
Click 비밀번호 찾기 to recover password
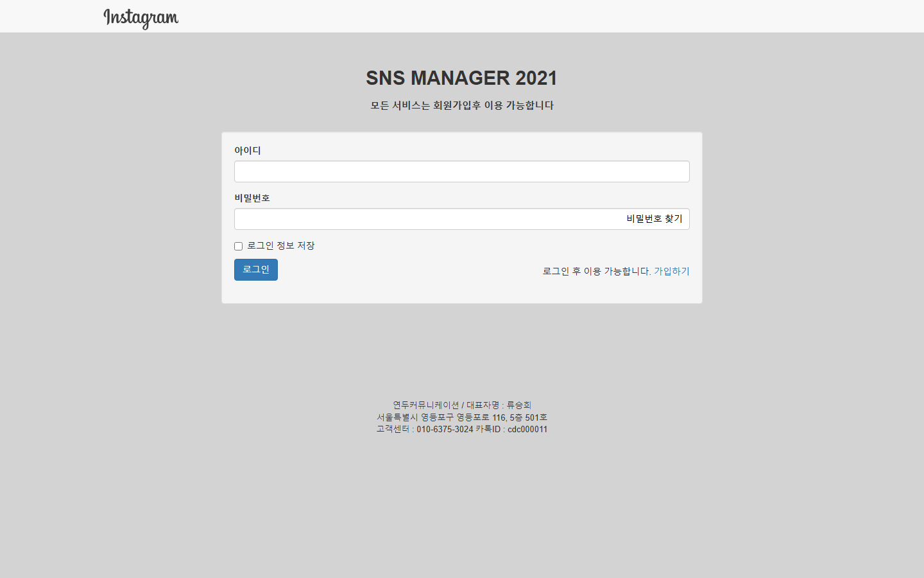click(x=653, y=219)
